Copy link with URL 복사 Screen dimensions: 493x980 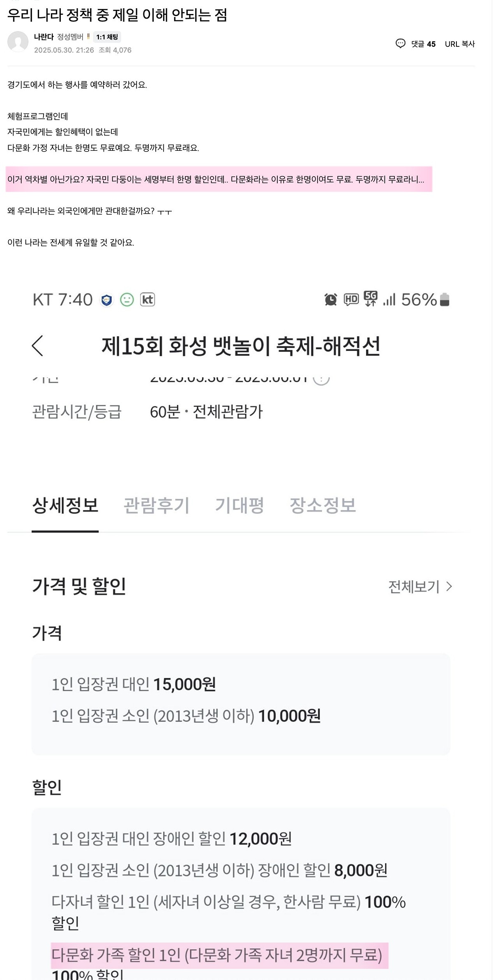[460, 44]
